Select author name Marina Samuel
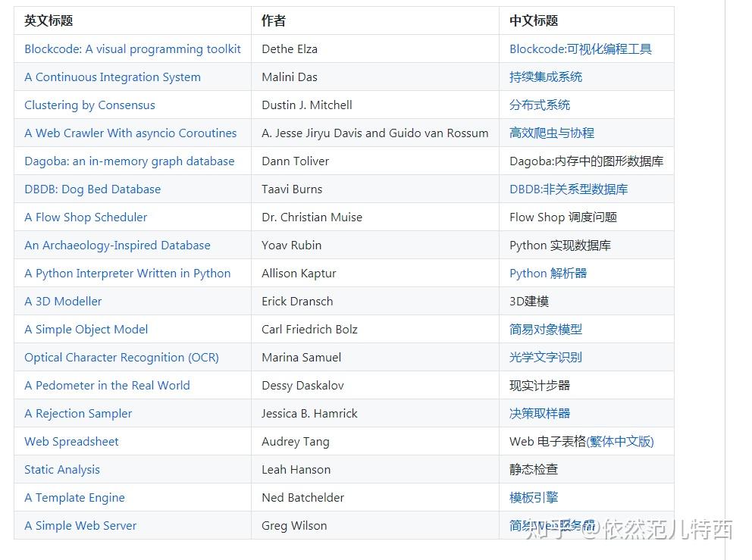Image resolution: width=752 pixels, height=560 pixels. tap(302, 358)
